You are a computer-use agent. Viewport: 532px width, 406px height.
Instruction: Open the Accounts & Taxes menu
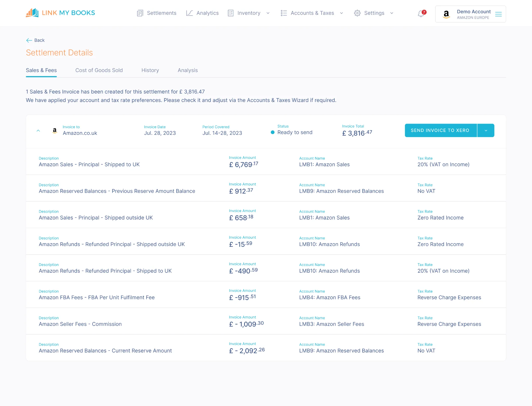coord(312,13)
